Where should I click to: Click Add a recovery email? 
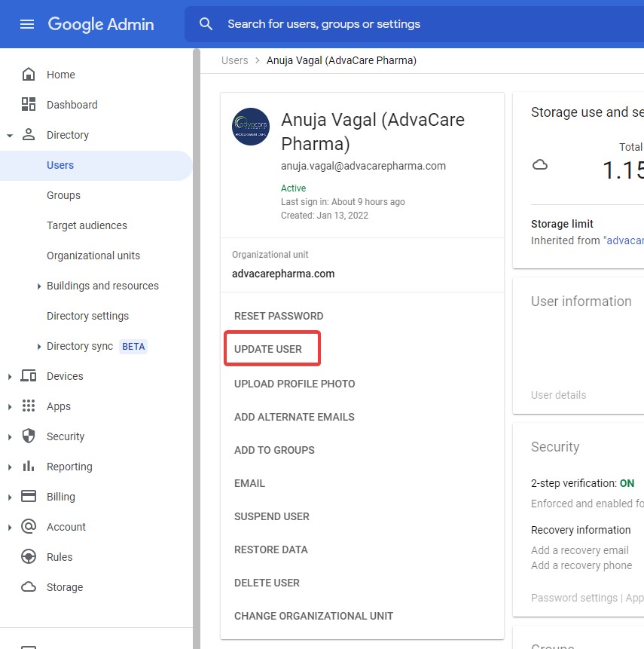(579, 550)
